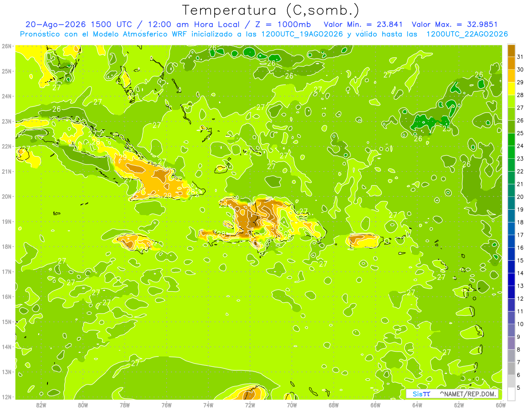Click the longitude label "82W"
532x411 pixels.
click(41, 405)
